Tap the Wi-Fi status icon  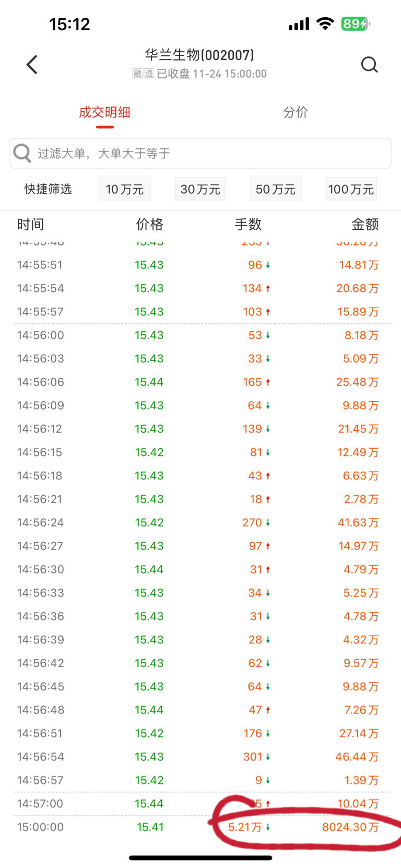(x=325, y=24)
